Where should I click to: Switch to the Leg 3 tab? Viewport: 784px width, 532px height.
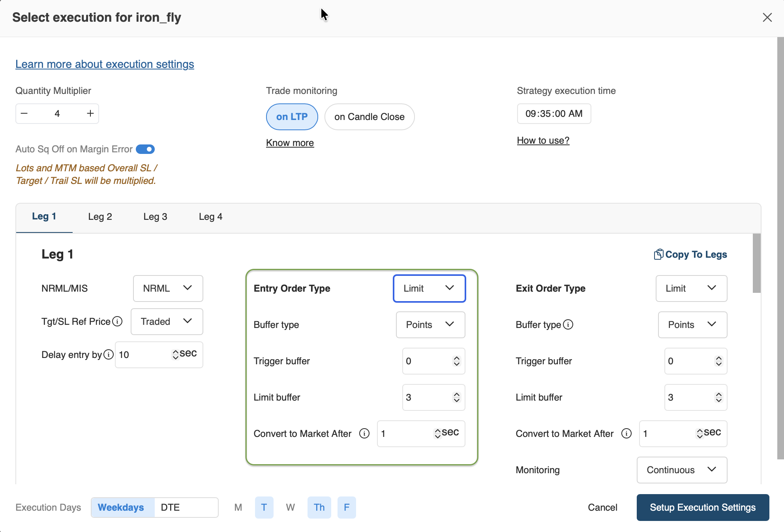(x=155, y=217)
